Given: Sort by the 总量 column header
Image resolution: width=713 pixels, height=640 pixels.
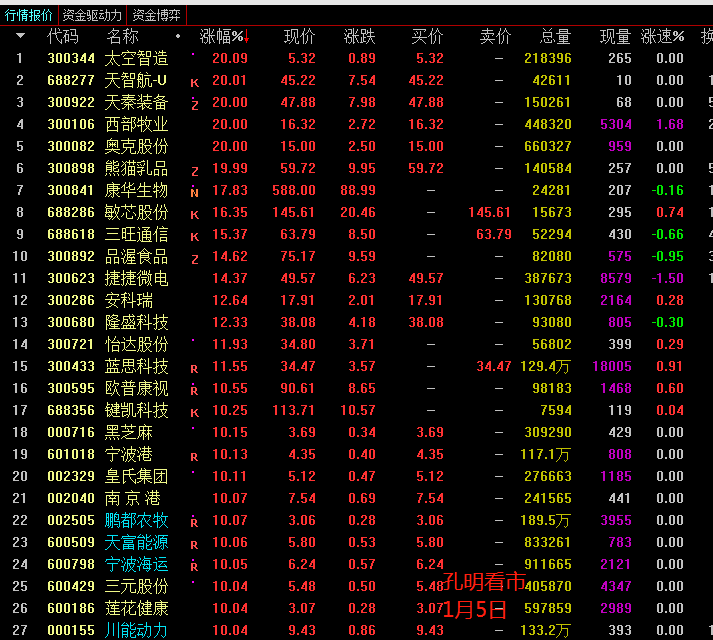Looking at the screenshot, I should pyautogui.click(x=555, y=36).
